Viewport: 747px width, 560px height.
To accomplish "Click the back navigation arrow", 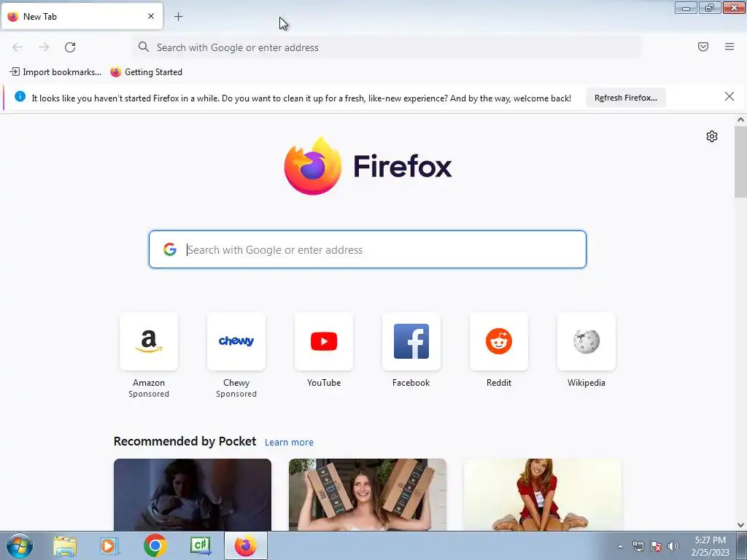I will (x=18, y=47).
